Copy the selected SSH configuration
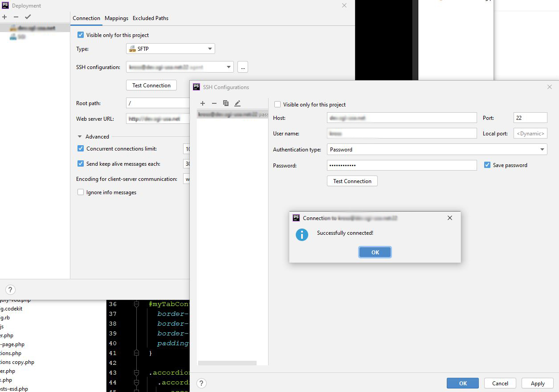Viewport: 559px width, 392px height. [226, 103]
